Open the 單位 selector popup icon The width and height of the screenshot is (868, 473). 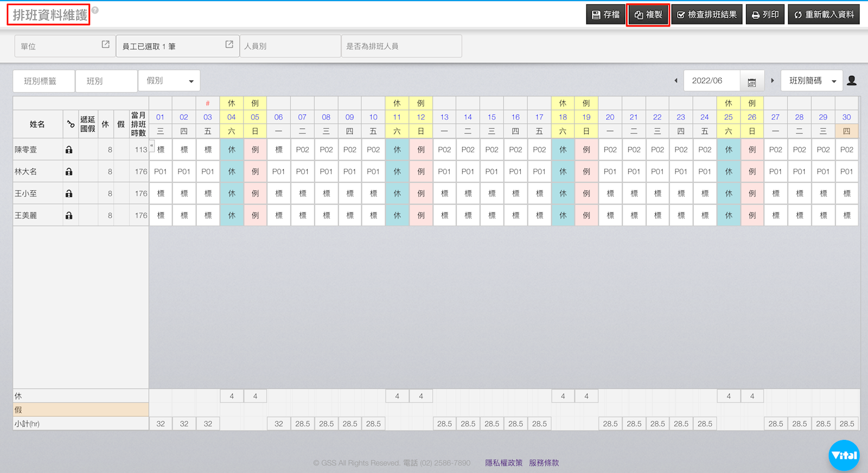105,44
